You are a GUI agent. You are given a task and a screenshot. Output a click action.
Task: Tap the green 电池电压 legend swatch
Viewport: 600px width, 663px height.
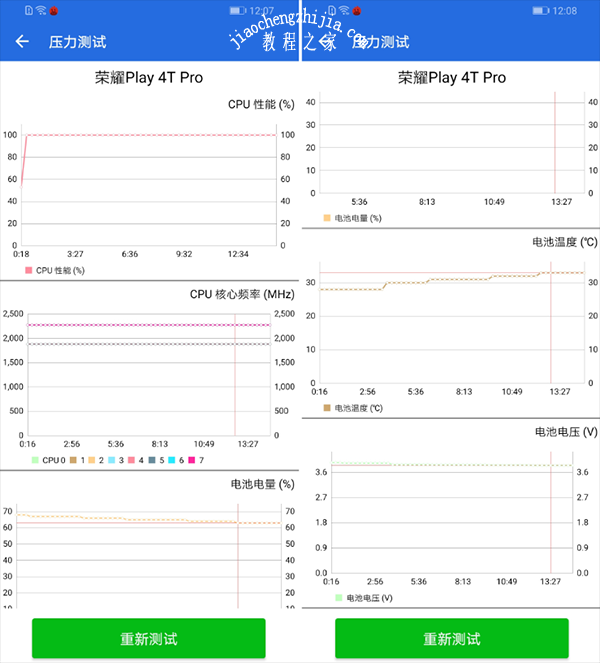[339, 597]
